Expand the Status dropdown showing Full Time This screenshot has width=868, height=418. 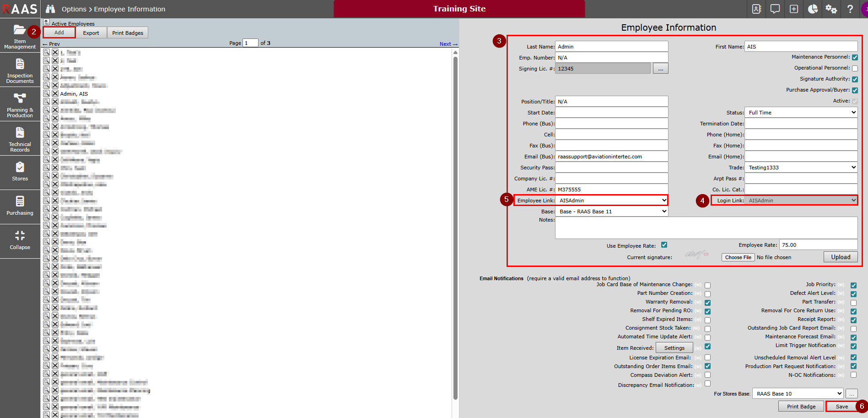coord(801,113)
